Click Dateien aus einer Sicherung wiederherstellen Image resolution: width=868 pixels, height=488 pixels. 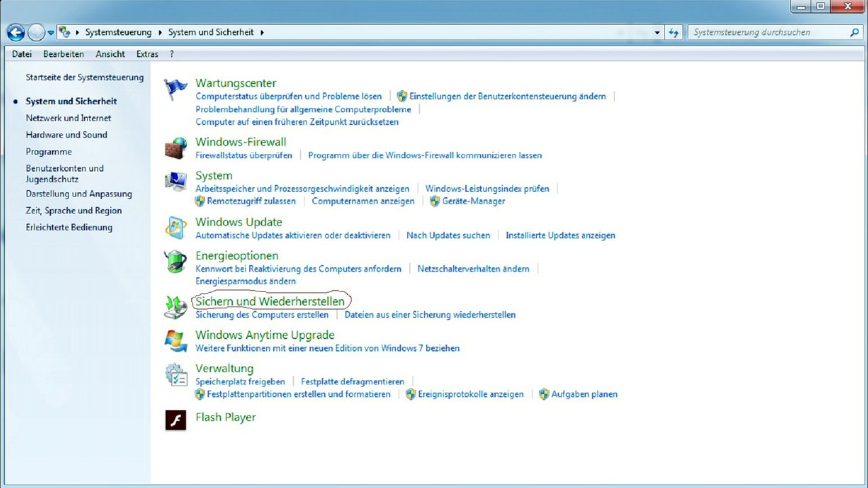point(430,314)
